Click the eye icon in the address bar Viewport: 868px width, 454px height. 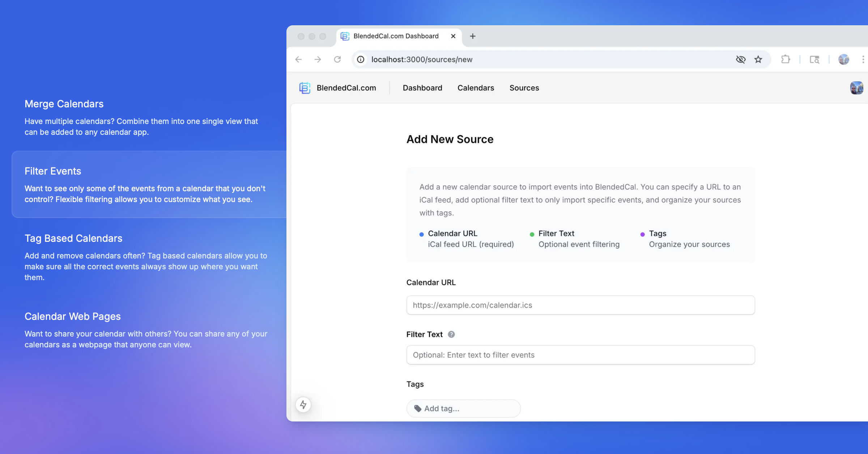coord(741,59)
